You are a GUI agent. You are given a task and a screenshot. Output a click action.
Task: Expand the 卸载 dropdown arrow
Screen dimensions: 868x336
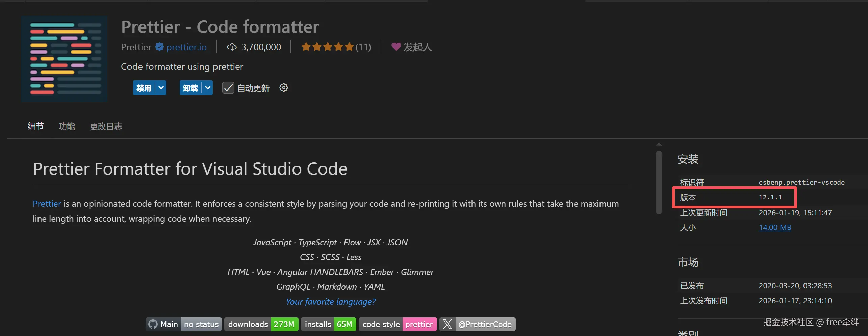click(x=208, y=88)
